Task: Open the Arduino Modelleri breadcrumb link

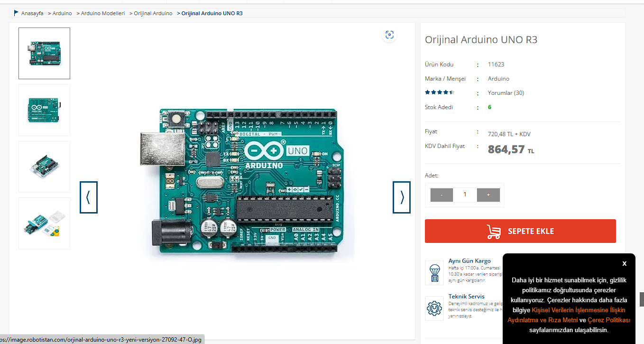Action: tap(103, 13)
